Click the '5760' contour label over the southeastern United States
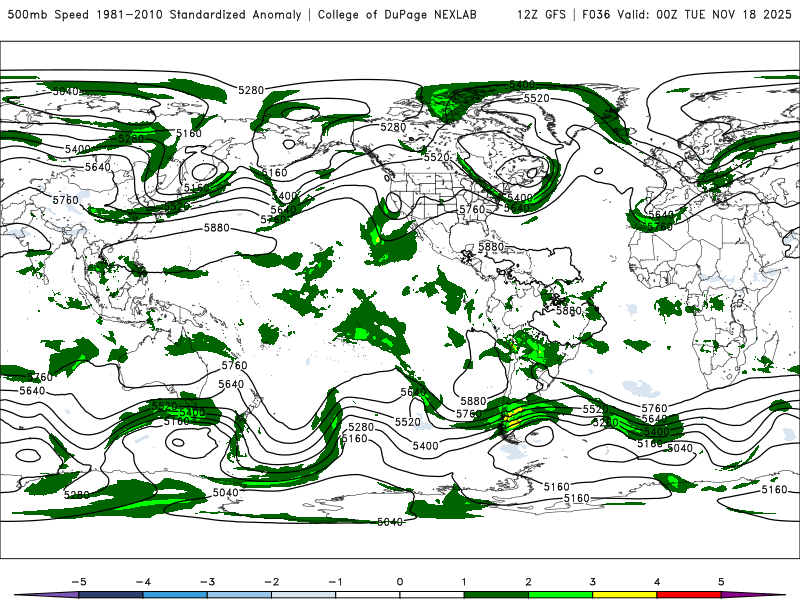 pos(472,209)
